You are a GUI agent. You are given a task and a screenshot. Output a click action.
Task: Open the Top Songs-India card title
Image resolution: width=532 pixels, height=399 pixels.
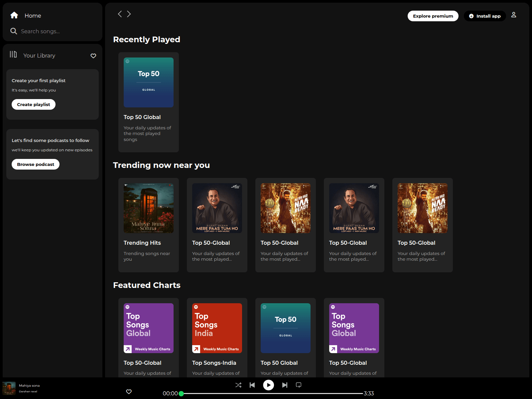(x=214, y=363)
